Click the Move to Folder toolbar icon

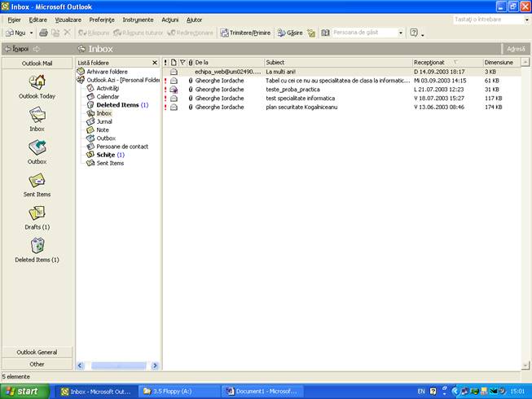pyautogui.click(x=55, y=33)
